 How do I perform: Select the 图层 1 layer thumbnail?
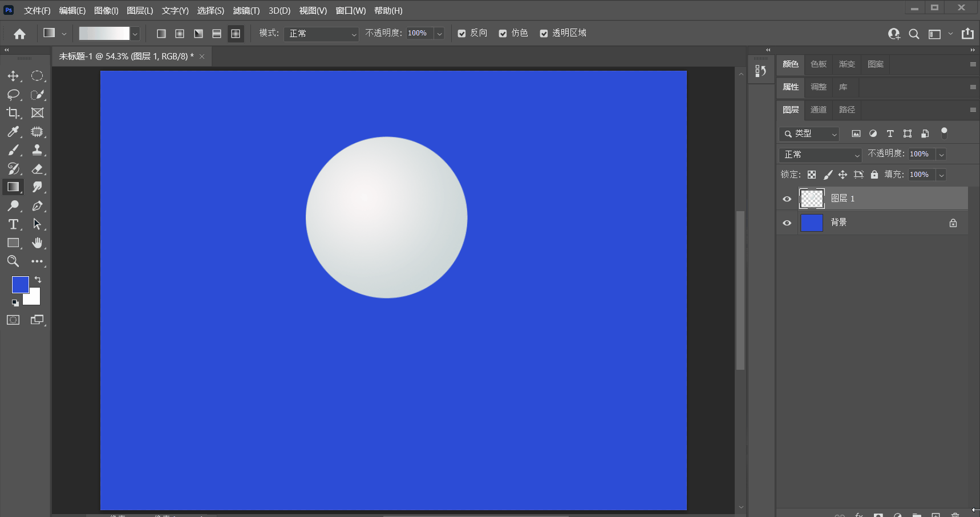[812, 199]
